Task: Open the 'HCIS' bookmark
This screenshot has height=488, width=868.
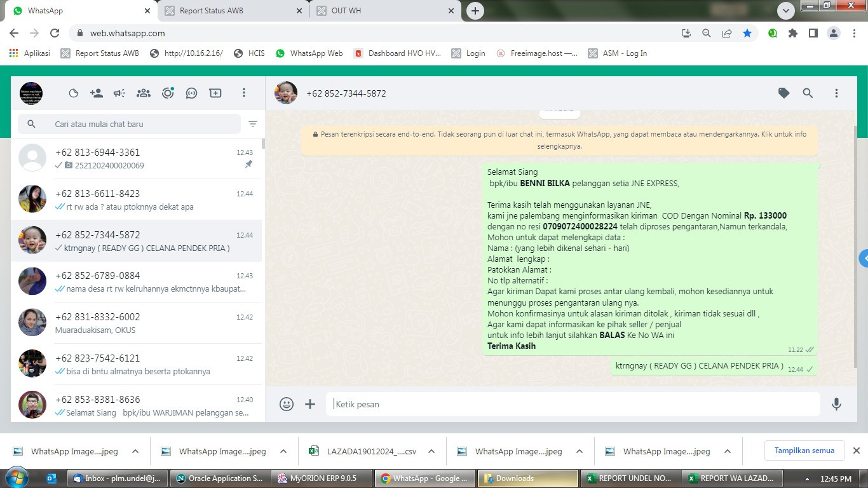Action: pos(249,53)
